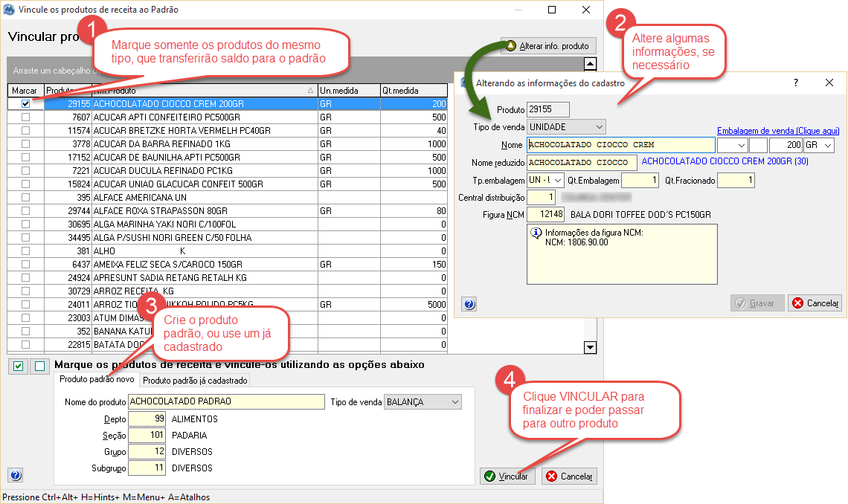This screenshot has width=848, height=504.
Task: Click the NCM information box
Action: click(622, 254)
